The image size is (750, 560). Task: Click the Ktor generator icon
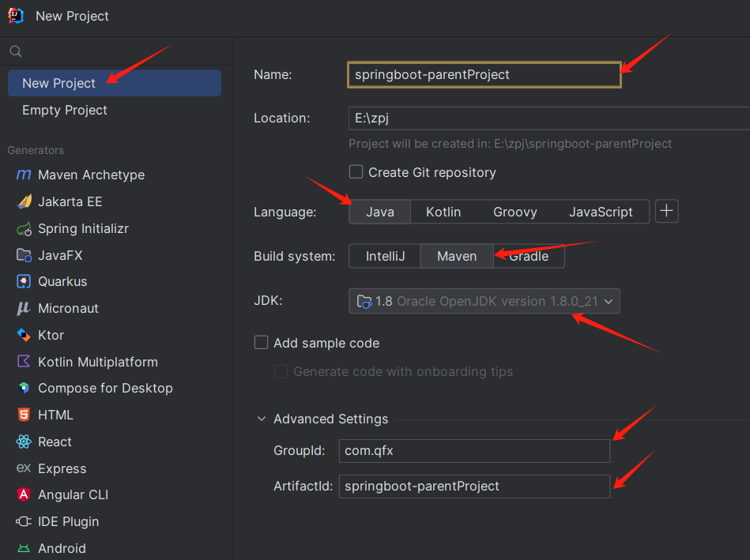tap(24, 335)
